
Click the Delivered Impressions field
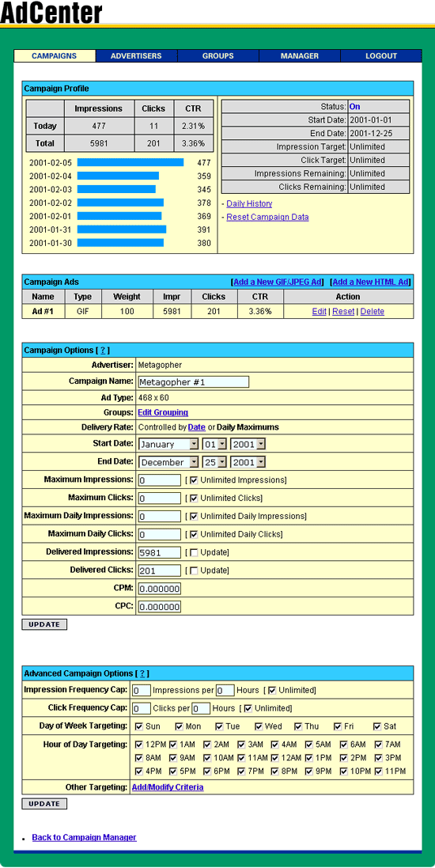click(x=160, y=552)
